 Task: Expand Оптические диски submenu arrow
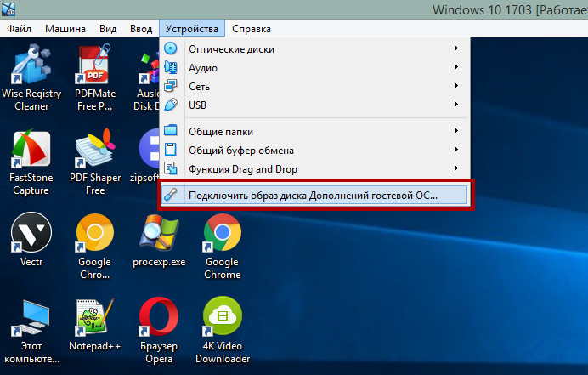(x=456, y=48)
